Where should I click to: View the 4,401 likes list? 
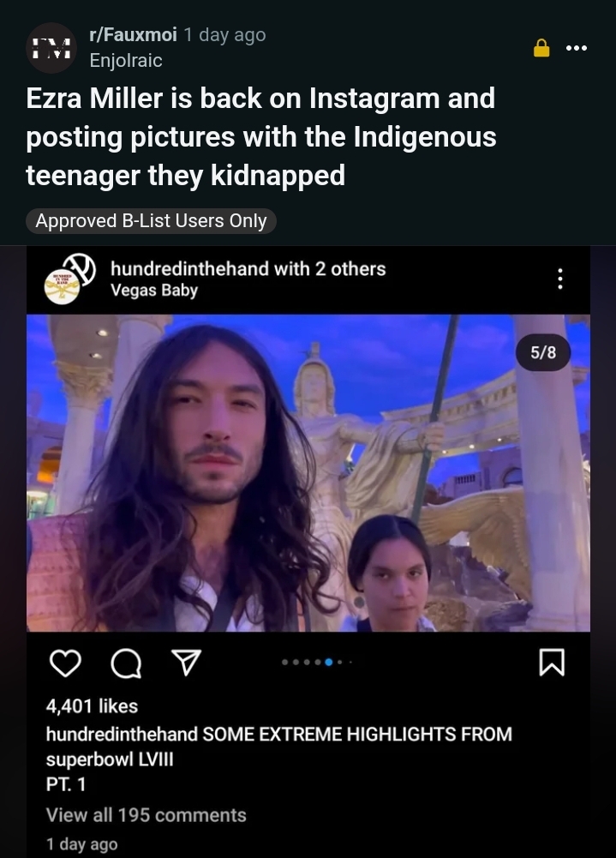click(92, 706)
